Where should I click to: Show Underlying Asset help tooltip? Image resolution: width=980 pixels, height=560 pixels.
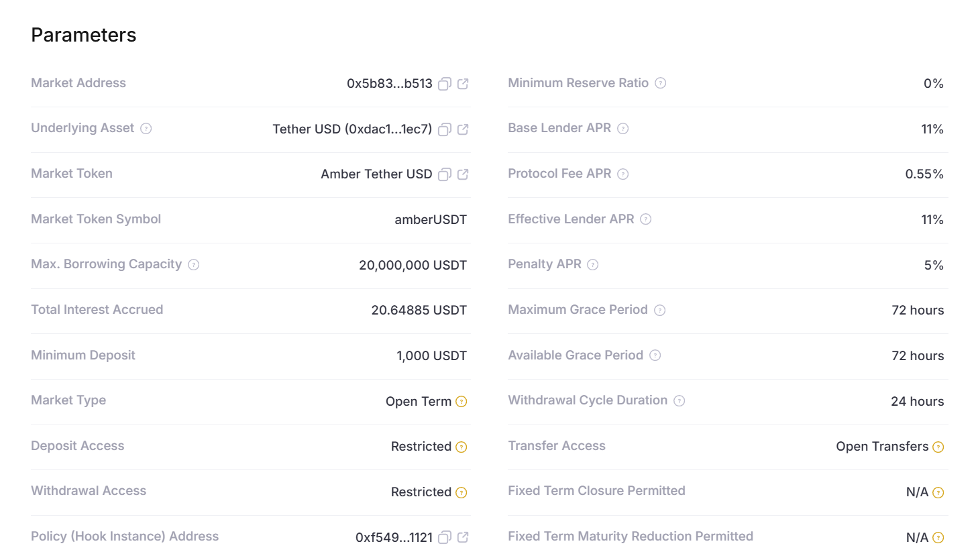[x=146, y=129]
